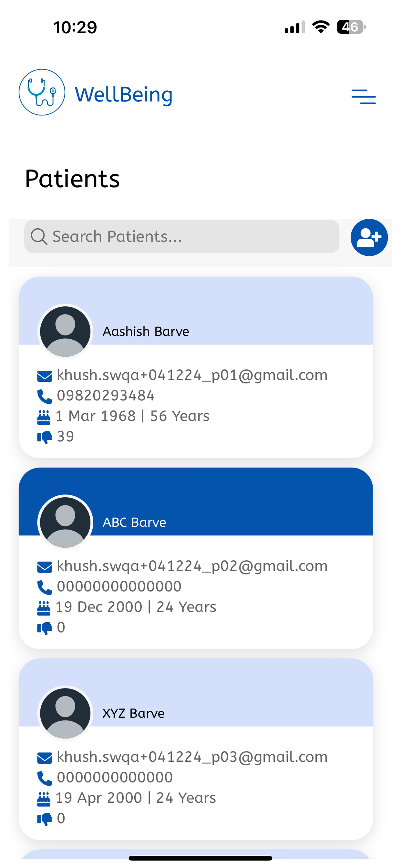Tap the phone icon on XYZ Barve's card
401x868 pixels.
click(45, 778)
